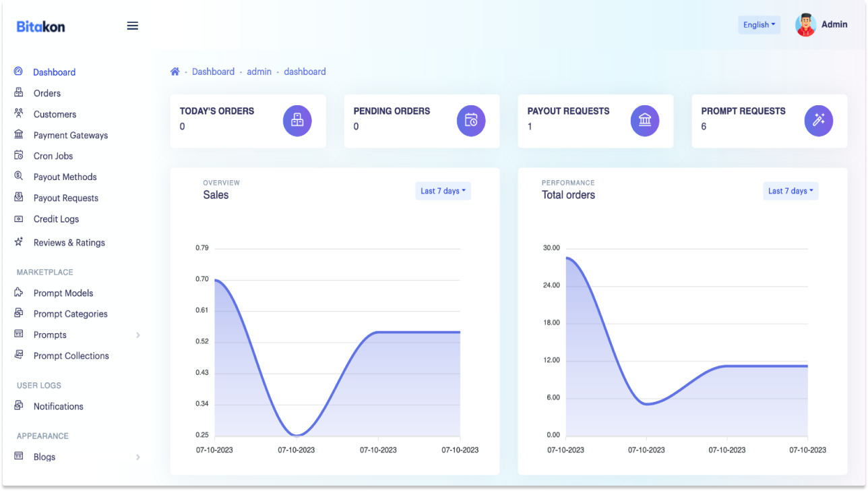This screenshot has width=868, height=491.
Task: Click the Reviews & Ratings star icon
Action: tap(19, 242)
